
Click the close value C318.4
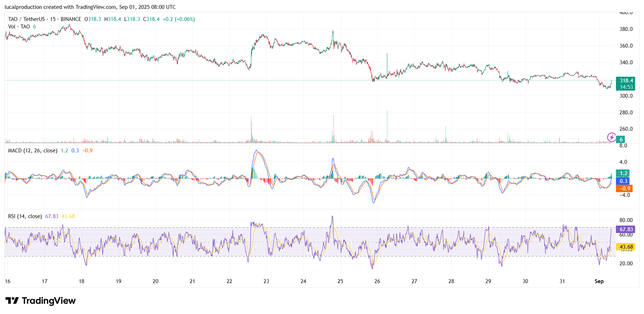pos(151,19)
